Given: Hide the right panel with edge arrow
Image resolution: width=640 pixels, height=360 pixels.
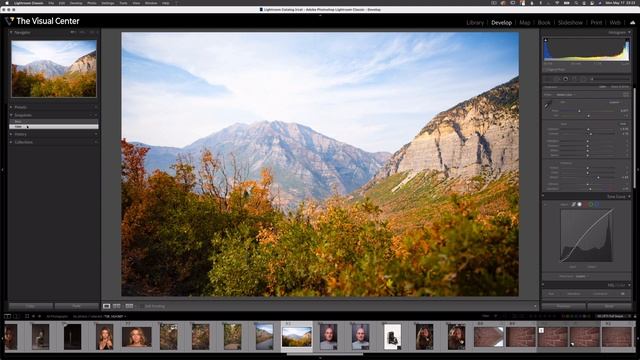Looking at the screenshot, I should [638, 169].
